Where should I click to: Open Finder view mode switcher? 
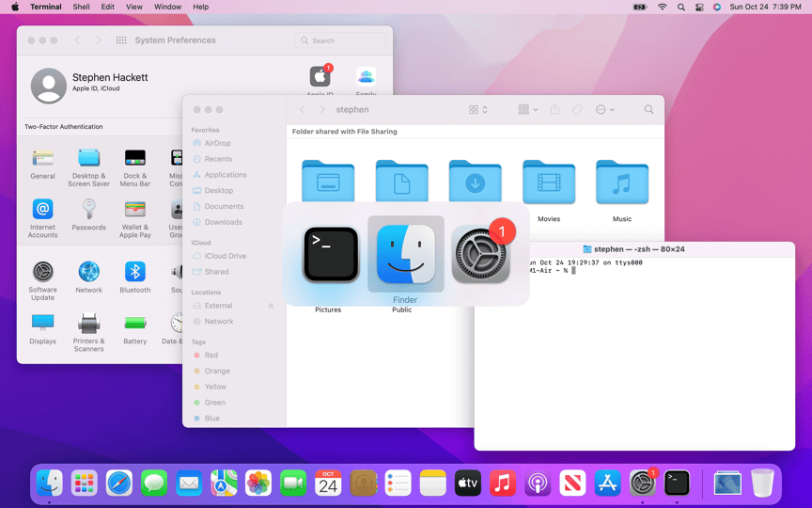pyautogui.click(x=478, y=109)
